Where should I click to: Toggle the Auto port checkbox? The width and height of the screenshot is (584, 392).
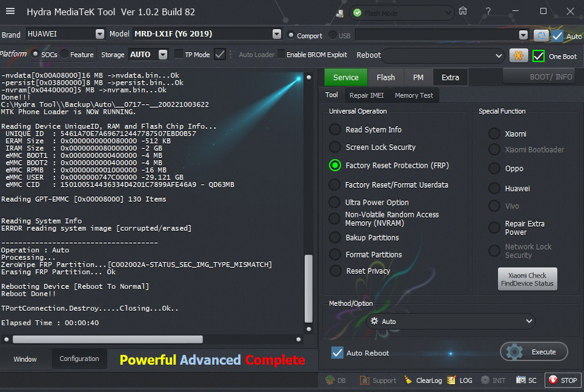point(557,36)
